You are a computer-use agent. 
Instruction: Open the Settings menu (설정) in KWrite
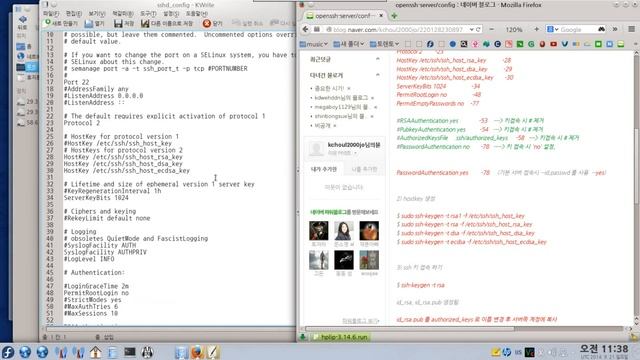coord(171,13)
